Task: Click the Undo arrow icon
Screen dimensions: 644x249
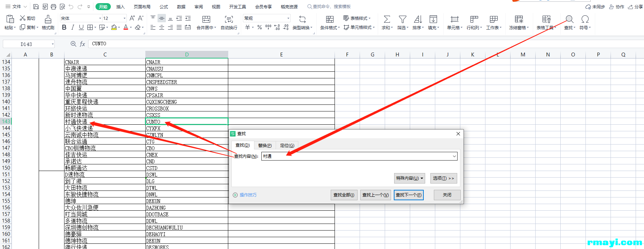Action: pyautogui.click(x=71, y=7)
